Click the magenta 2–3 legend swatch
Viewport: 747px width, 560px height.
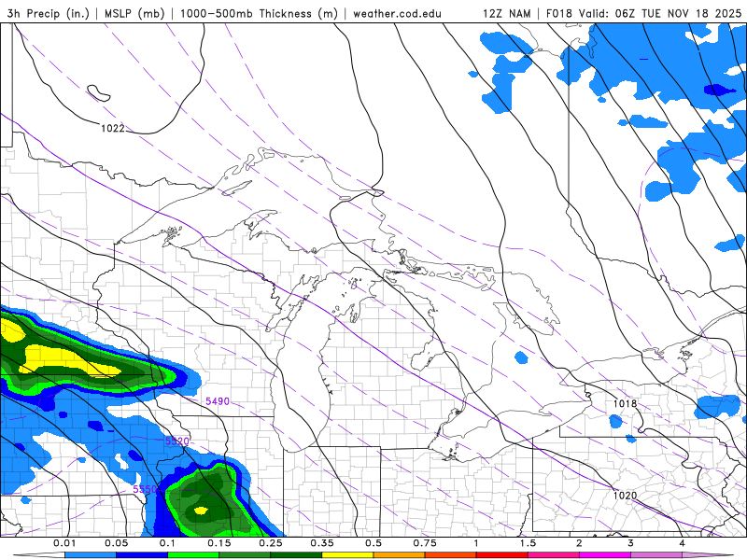pyautogui.click(x=605, y=555)
